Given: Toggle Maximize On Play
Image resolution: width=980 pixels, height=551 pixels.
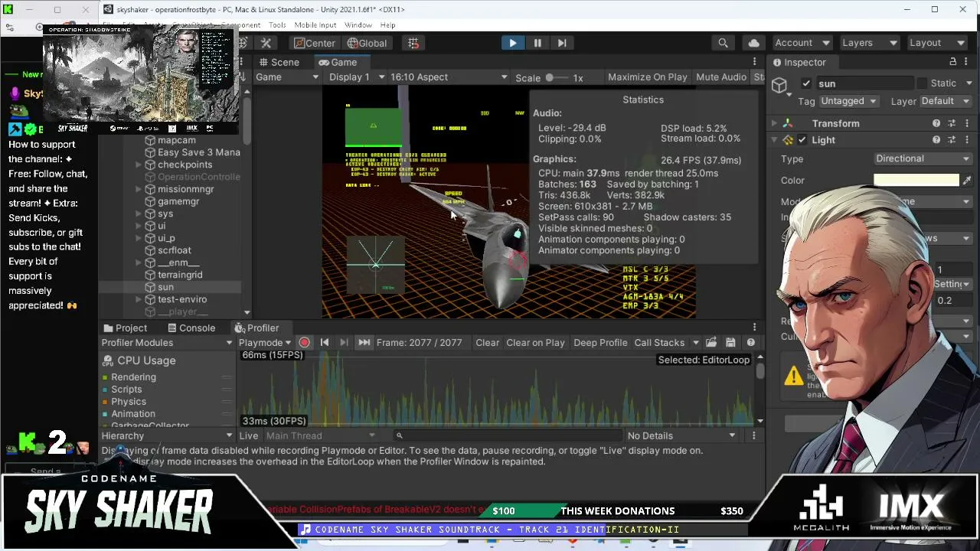Looking at the screenshot, I should click(647, 77).
